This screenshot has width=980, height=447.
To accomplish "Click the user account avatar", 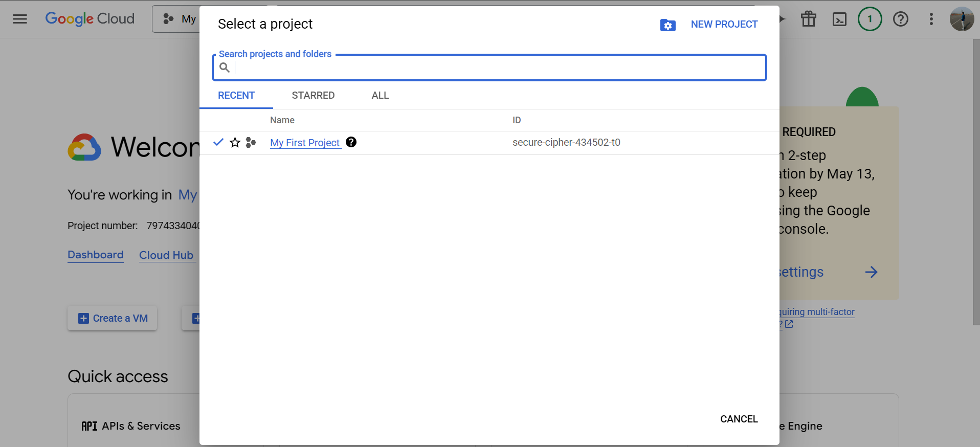I will [x=962, y=19].
